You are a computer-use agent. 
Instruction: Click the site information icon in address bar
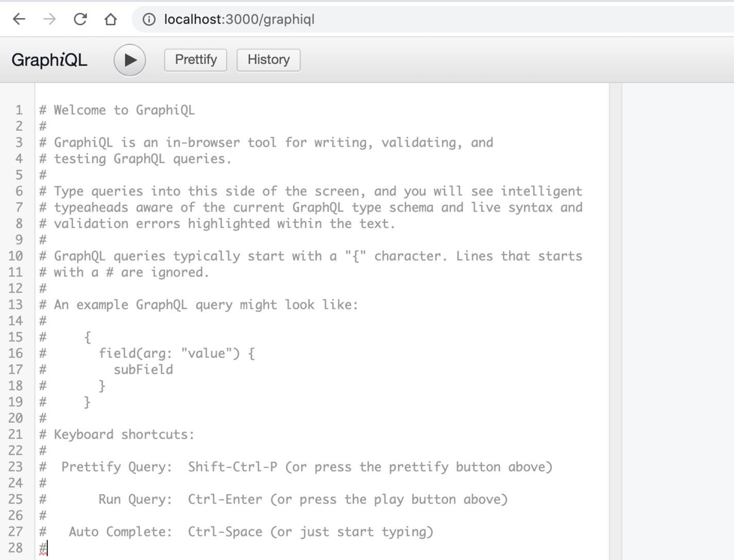click(148, 19)
